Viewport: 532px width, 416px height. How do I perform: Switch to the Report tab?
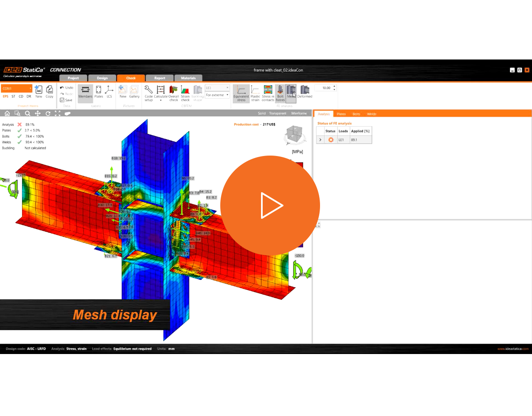[160, 78]
